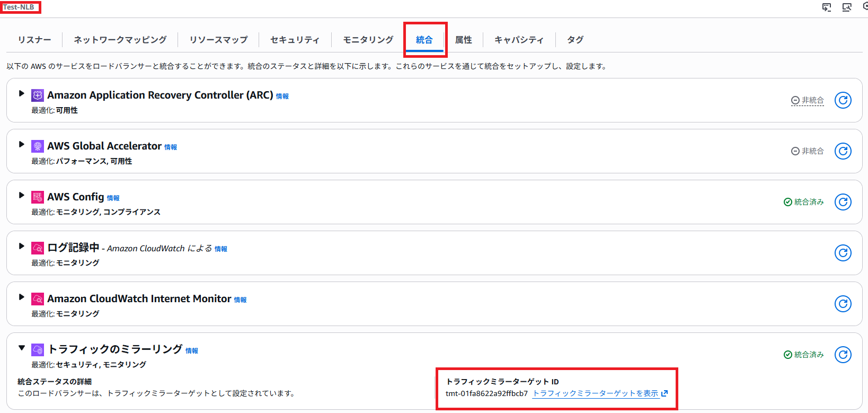Open 情報 link beside ログ記録中 CloudWatch
Viewport: 868px width, 413px height.
point(221,249)
